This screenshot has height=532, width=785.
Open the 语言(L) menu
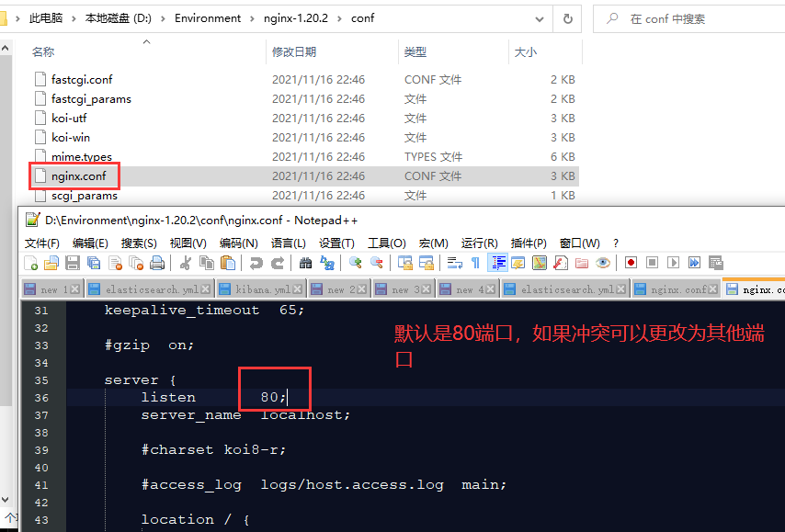[288, 243]
